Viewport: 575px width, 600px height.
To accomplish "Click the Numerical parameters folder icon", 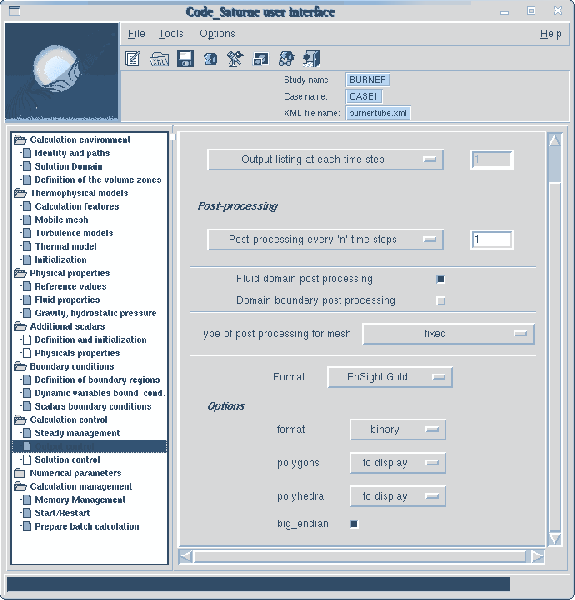I will pyautogui.click(x=20, y=473).
